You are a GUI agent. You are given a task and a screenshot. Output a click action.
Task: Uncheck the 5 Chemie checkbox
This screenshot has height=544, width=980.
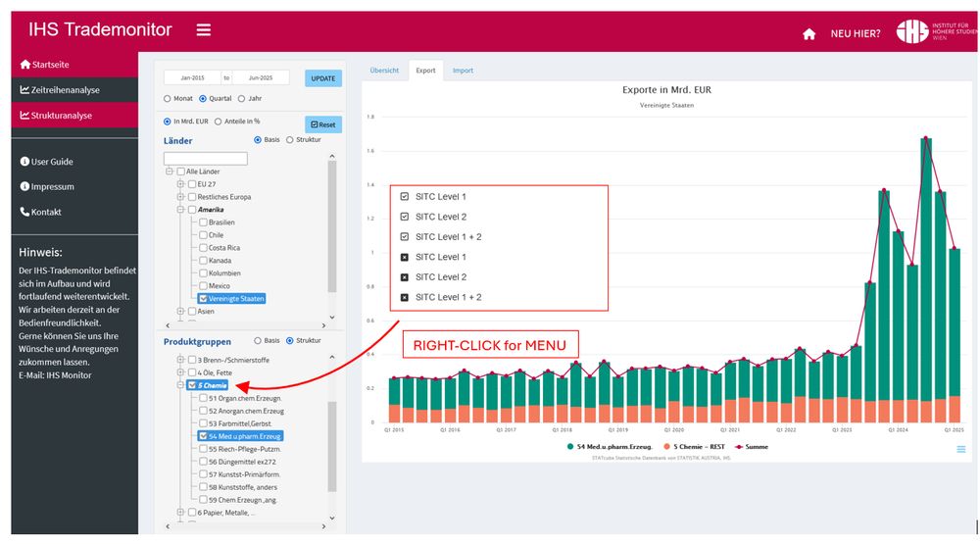click(192, 385)
